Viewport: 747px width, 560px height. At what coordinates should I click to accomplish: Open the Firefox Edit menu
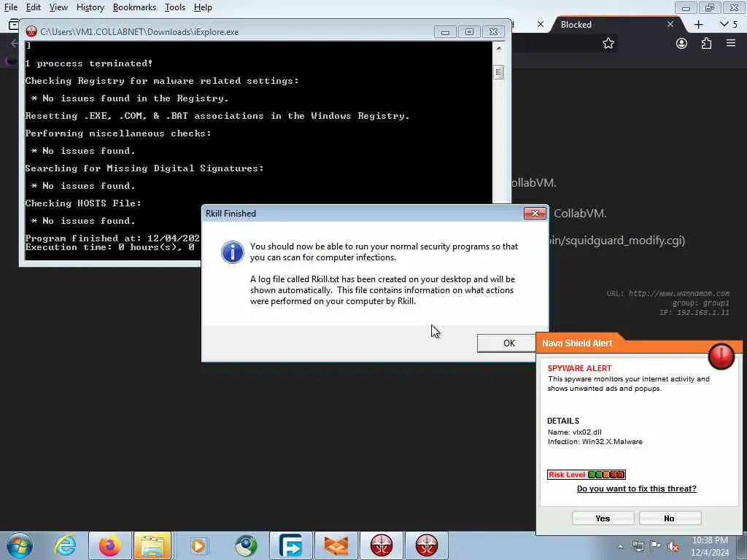click(x=34, y=7)
